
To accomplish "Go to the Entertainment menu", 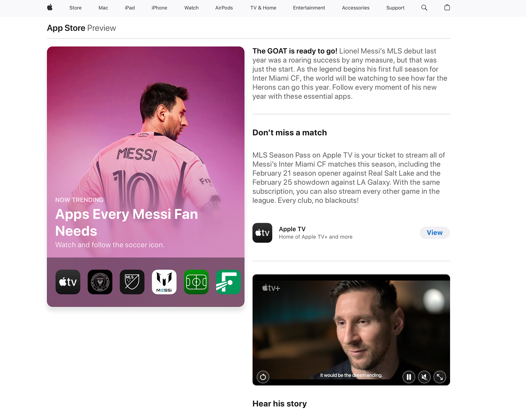I will coord(309,8).
